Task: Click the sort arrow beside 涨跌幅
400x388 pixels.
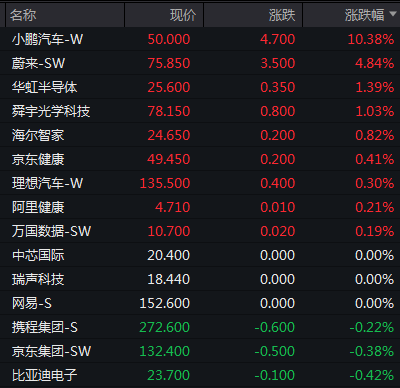Action: click(x=393, y=14)
